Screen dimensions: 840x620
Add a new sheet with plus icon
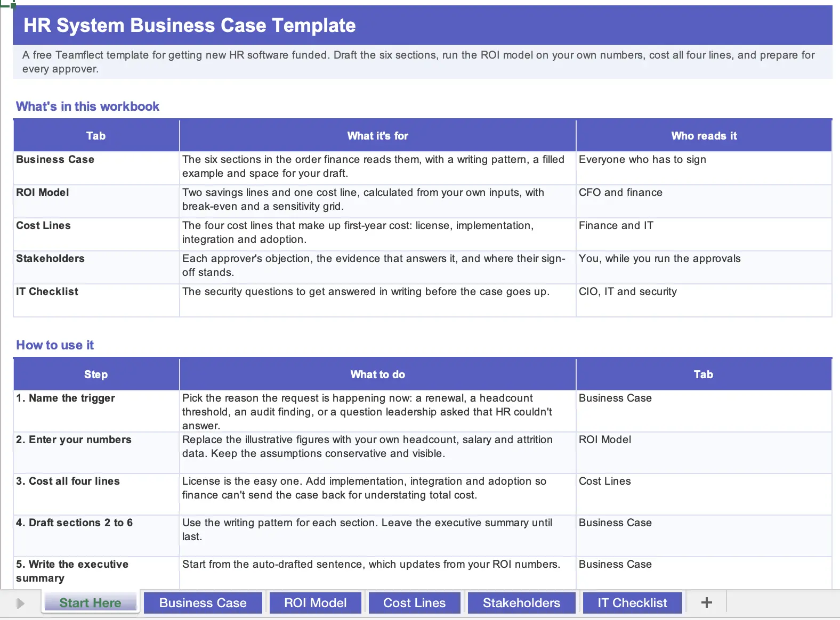point(706,602)
